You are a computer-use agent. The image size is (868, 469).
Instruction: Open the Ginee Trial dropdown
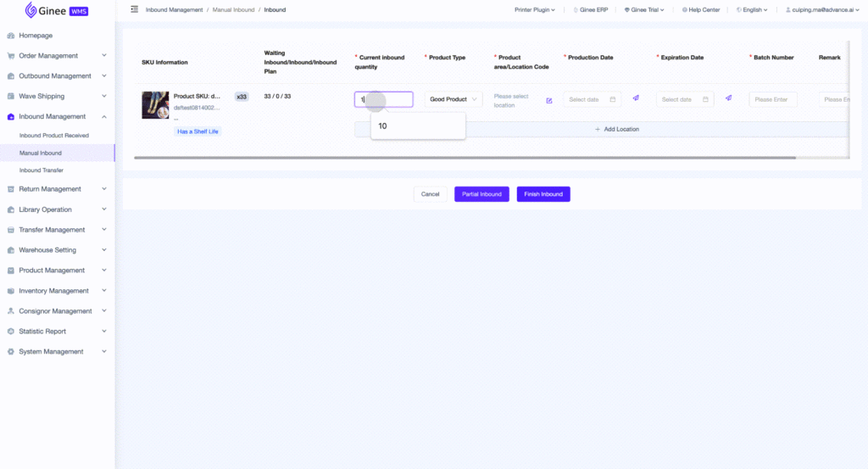(x=644, y=10)
